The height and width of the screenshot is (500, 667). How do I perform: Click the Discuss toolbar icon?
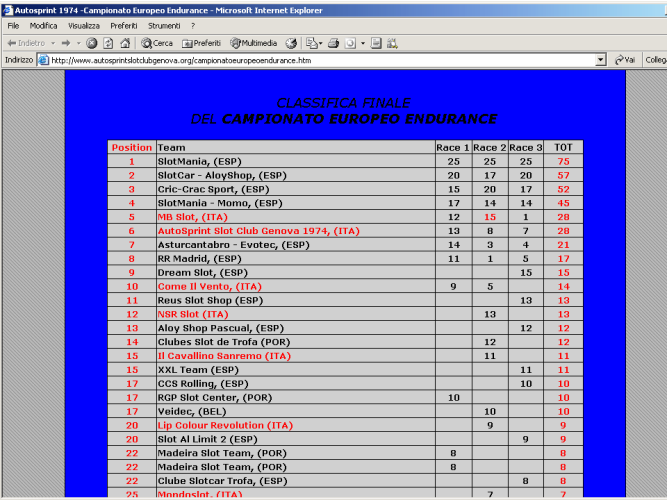point(376,43)
